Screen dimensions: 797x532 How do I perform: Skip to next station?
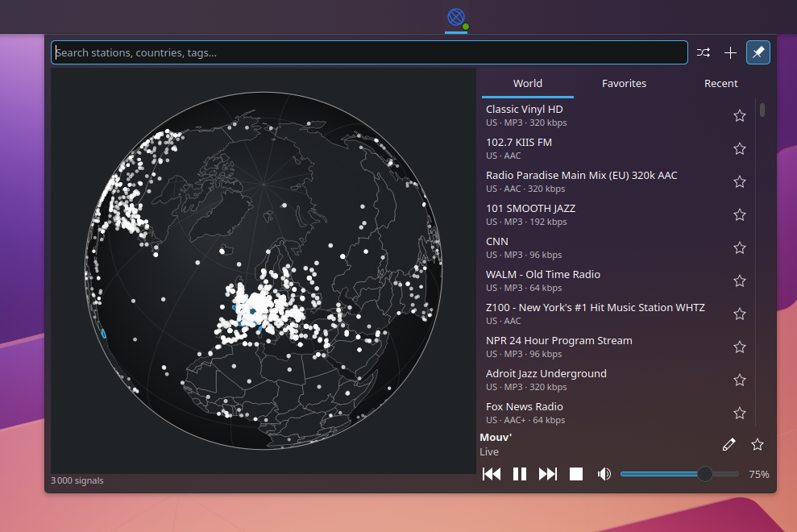tap(548, 474)
